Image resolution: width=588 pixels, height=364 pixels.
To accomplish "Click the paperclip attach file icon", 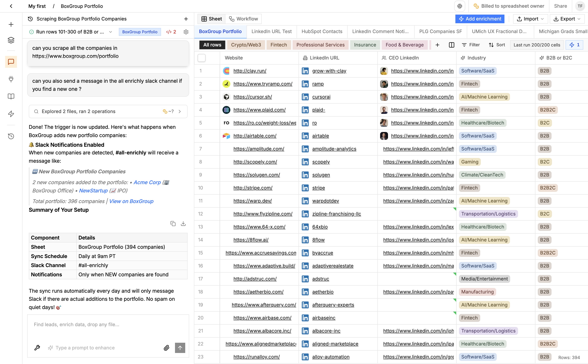I will click(166, 348).
